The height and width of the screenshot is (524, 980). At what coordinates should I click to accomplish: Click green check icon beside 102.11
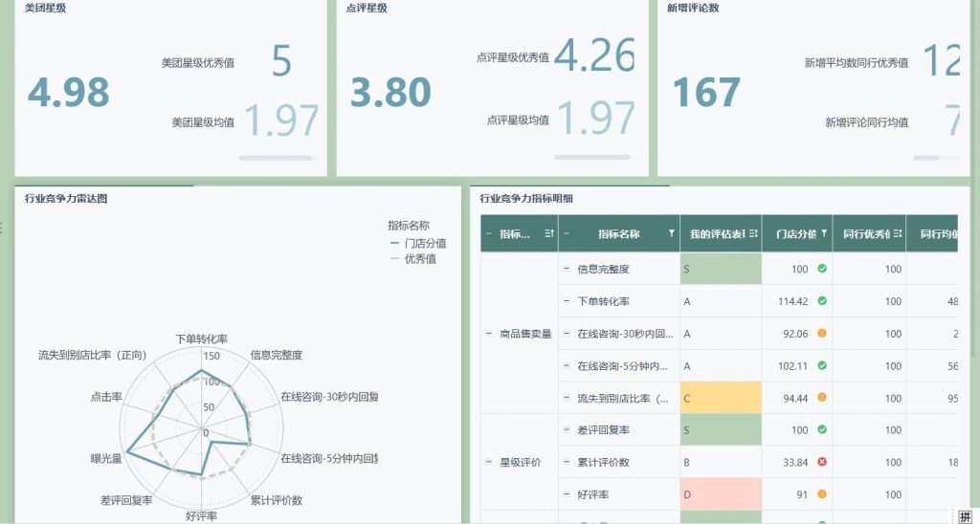pos(822,365)
